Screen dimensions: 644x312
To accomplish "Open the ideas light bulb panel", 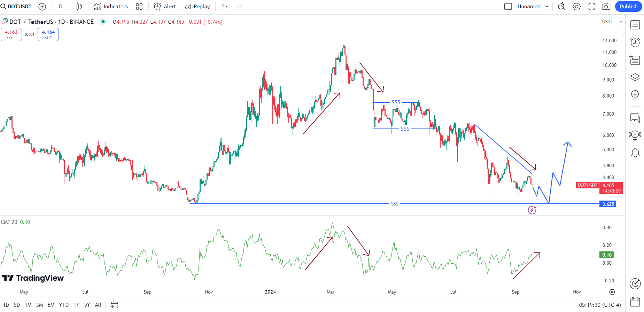I will coord(635,95).
